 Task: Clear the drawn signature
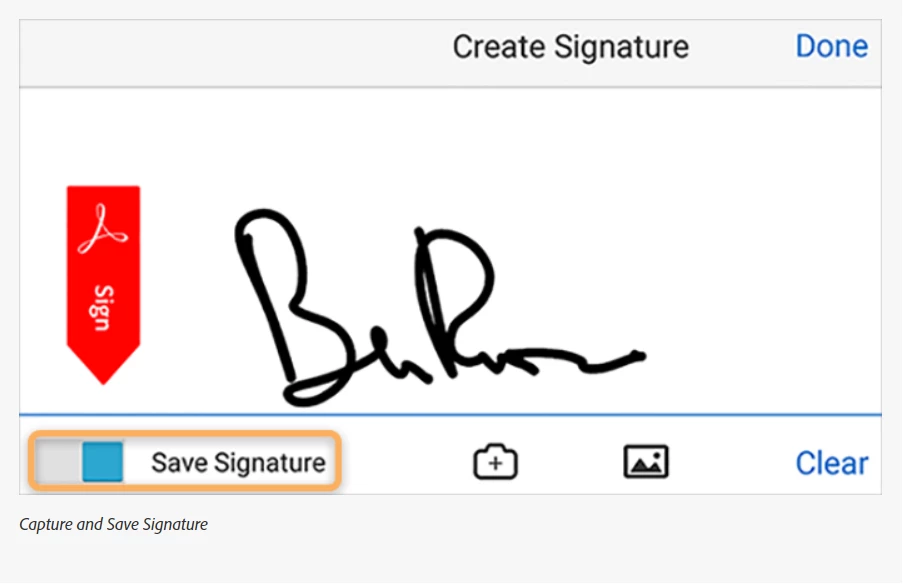832,463
